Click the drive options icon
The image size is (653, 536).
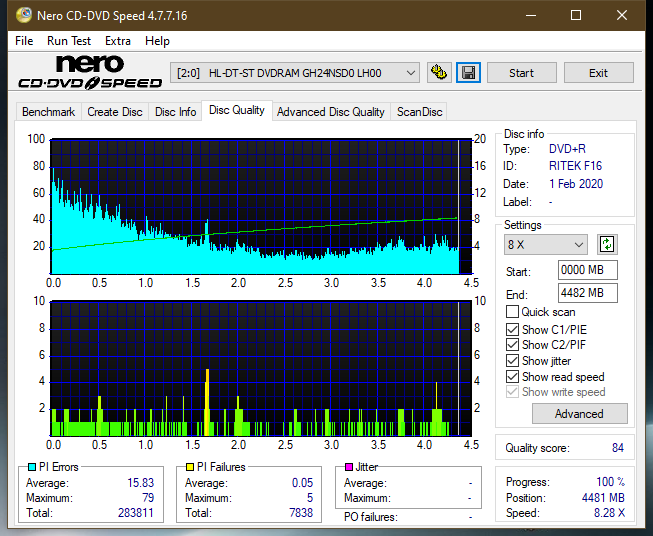[x=439, y=73]
